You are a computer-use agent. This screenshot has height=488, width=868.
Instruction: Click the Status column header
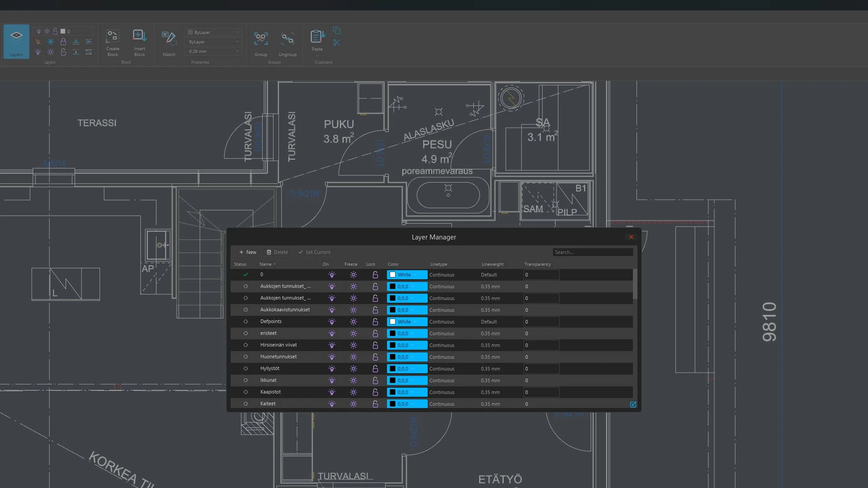pyautogui.click(x=240, y=264)
